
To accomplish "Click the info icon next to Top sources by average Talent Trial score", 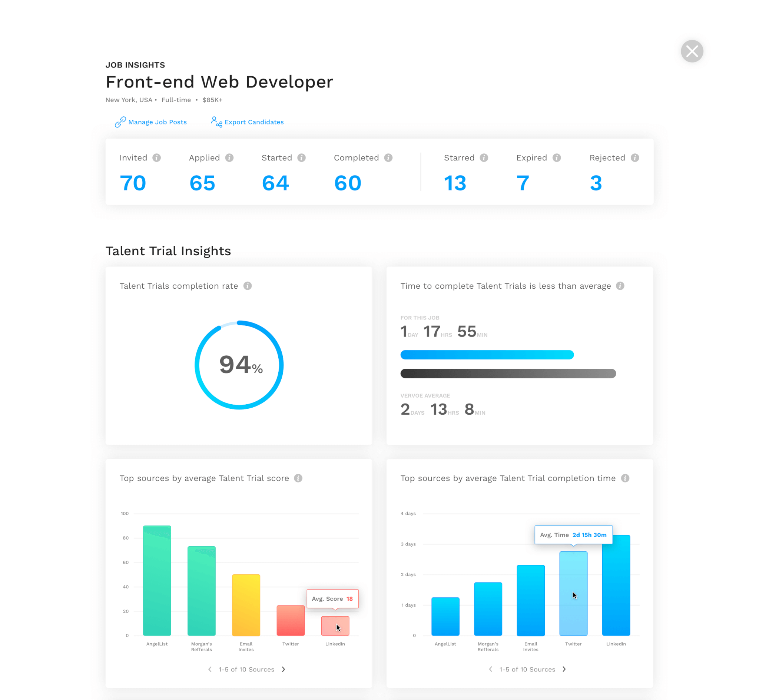I will click(x=298, y=478).
